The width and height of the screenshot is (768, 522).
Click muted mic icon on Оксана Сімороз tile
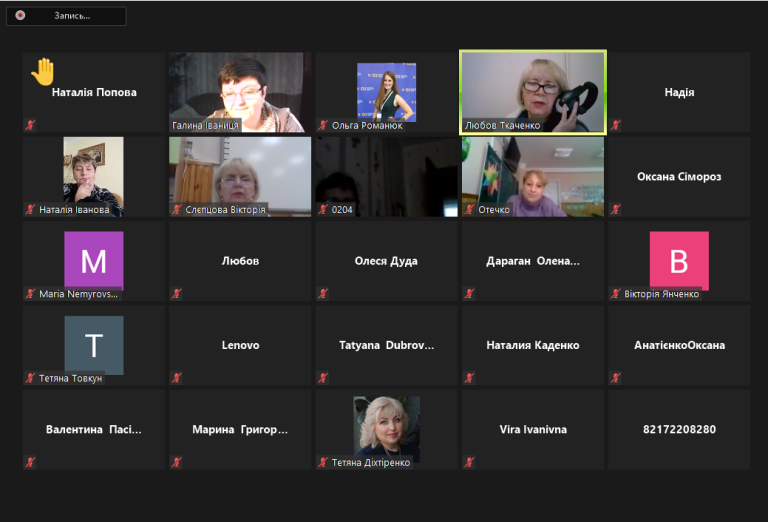click(616, 210)
